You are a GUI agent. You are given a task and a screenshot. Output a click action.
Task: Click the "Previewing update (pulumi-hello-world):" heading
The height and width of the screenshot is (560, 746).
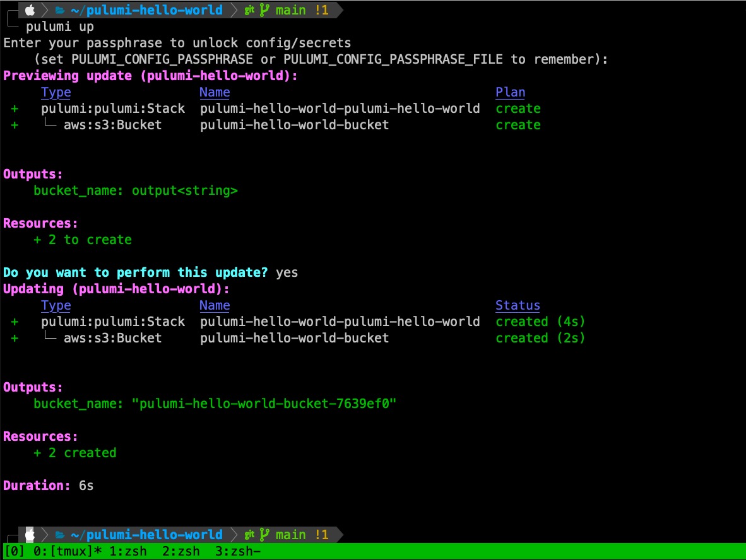(x=150, y=76)
